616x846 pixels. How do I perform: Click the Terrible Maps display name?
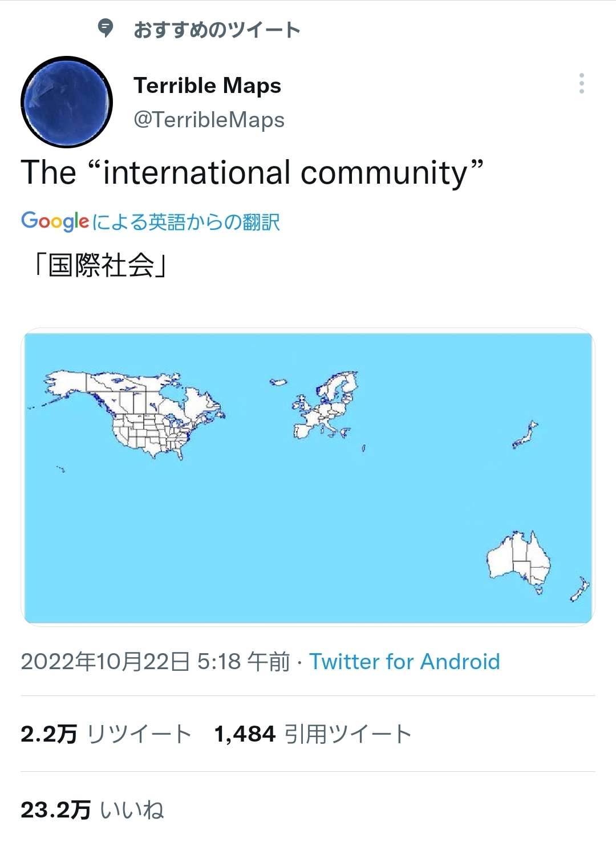(208, 86)
